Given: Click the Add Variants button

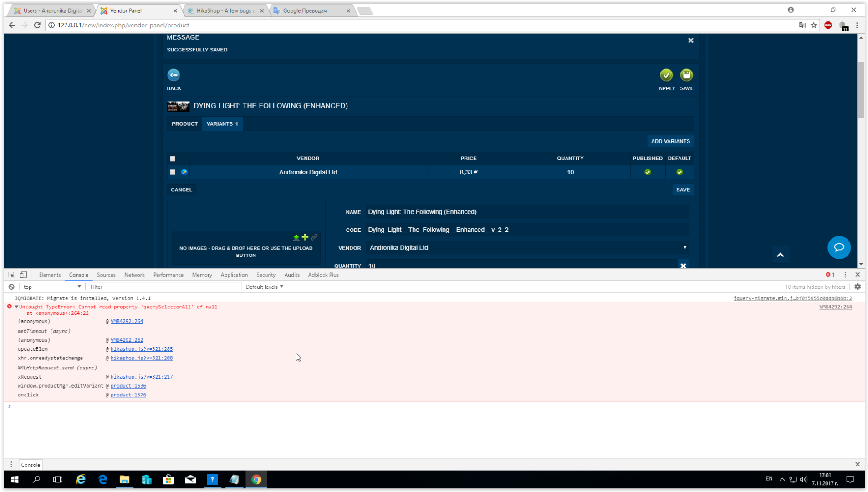Looking at the screenshot, I should coord(670,141).
